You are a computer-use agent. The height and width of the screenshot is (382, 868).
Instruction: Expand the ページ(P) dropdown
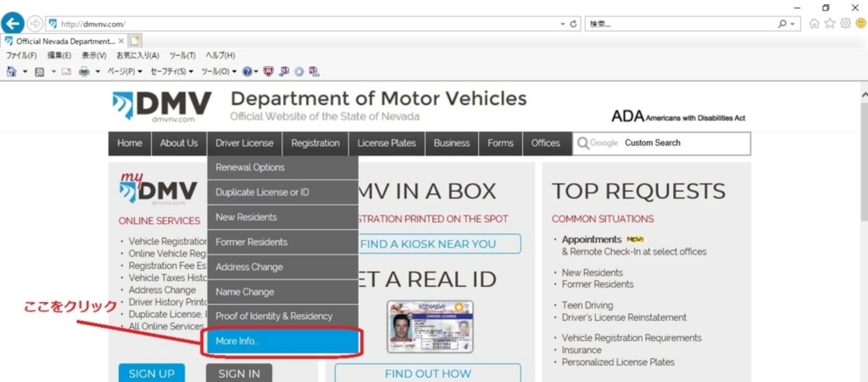[125, 72]
